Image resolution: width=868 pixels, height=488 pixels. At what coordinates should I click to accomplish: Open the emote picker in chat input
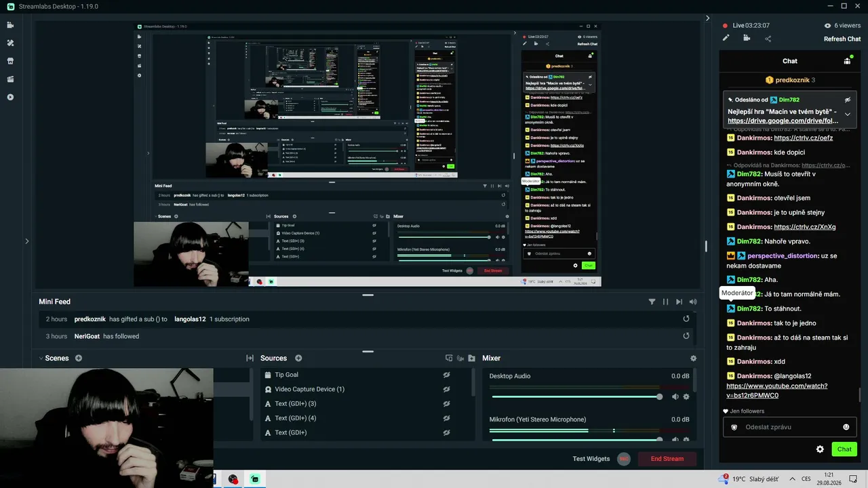tap(846, 427)
